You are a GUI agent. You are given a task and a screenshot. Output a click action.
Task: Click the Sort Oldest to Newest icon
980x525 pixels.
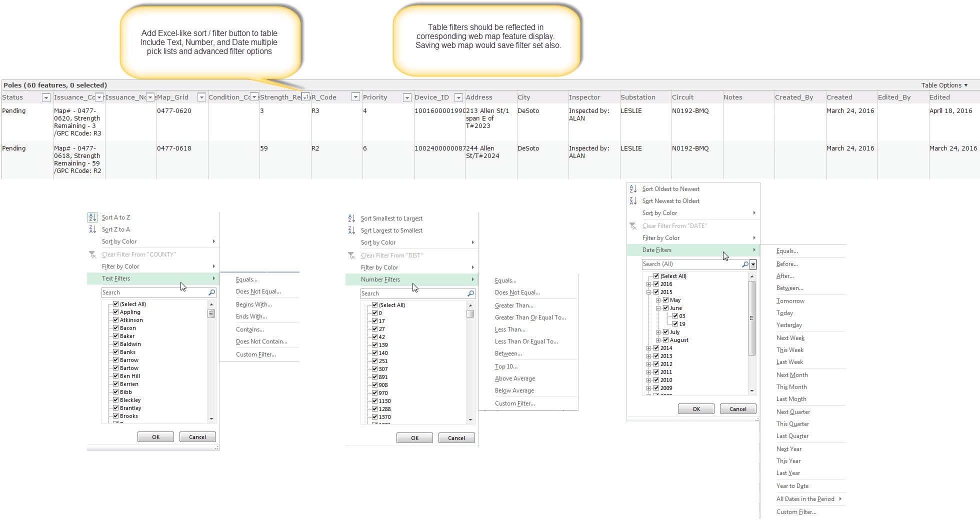coord(633,189)
